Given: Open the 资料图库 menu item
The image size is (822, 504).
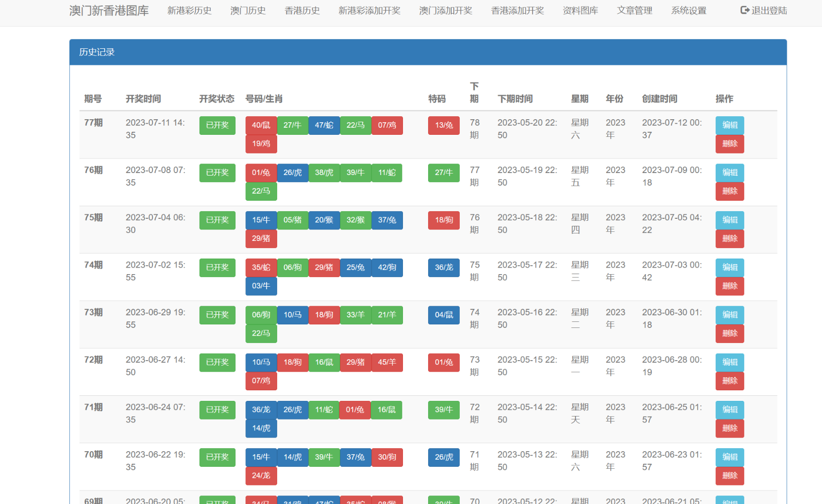Looking at the screenshot, I should click(580, 11).
